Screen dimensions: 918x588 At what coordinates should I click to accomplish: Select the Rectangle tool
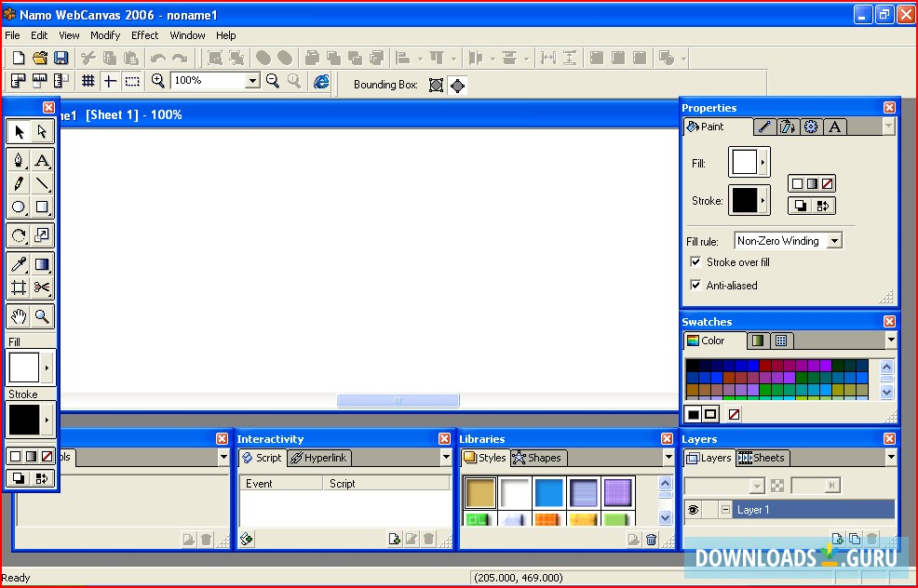pos(42,207)
